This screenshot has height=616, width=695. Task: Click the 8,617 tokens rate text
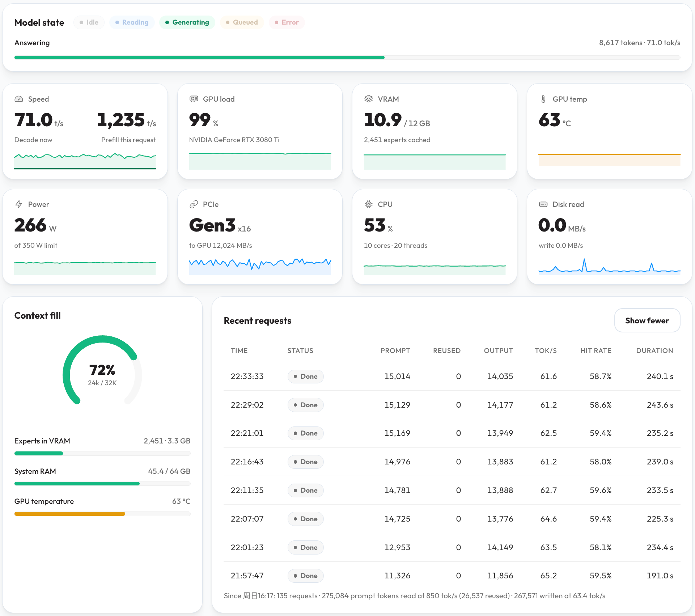coord(640,43)
